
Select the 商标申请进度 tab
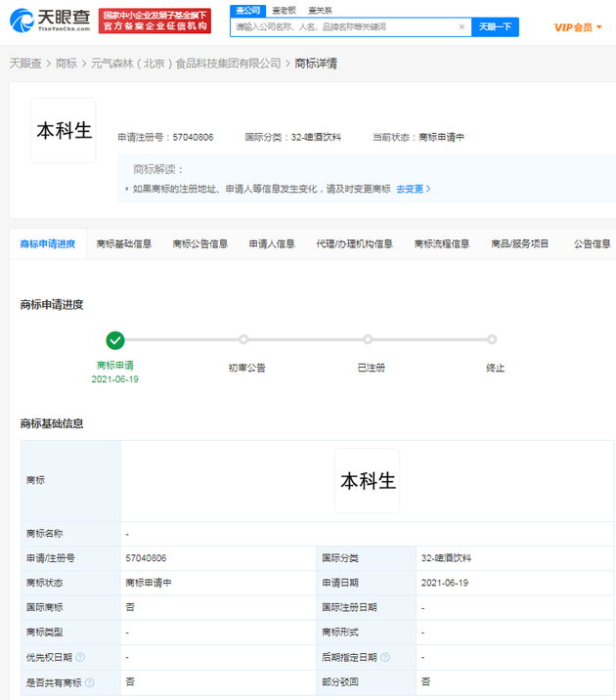point(48,243)
